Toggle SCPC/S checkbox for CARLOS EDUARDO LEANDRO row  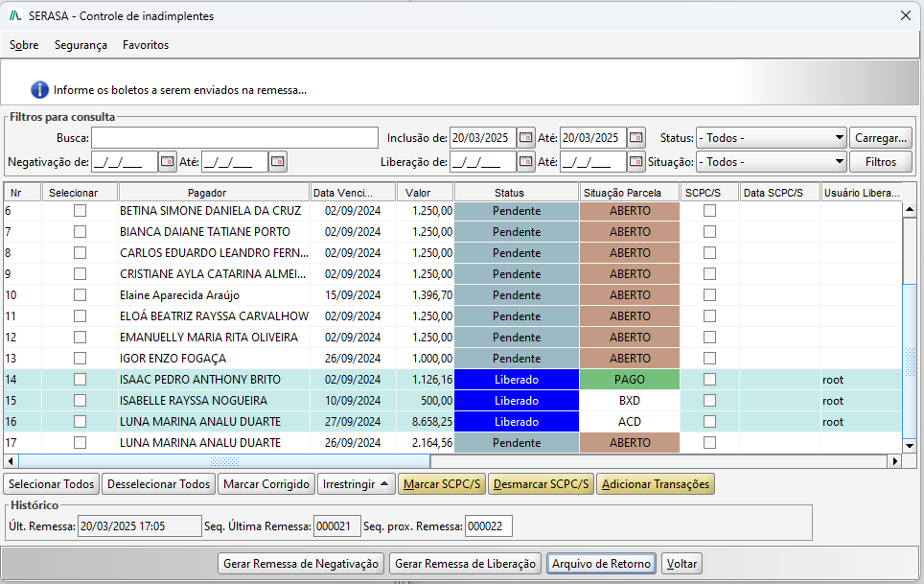coord(709,253)
